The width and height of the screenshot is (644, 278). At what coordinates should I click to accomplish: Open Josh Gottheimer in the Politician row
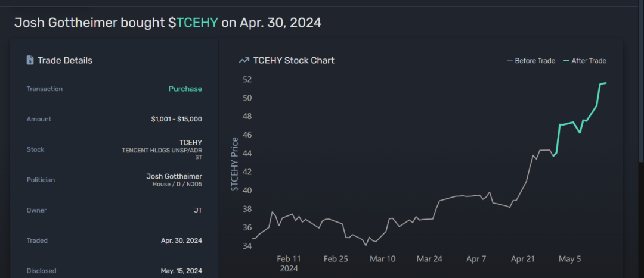tap(174, 176)
